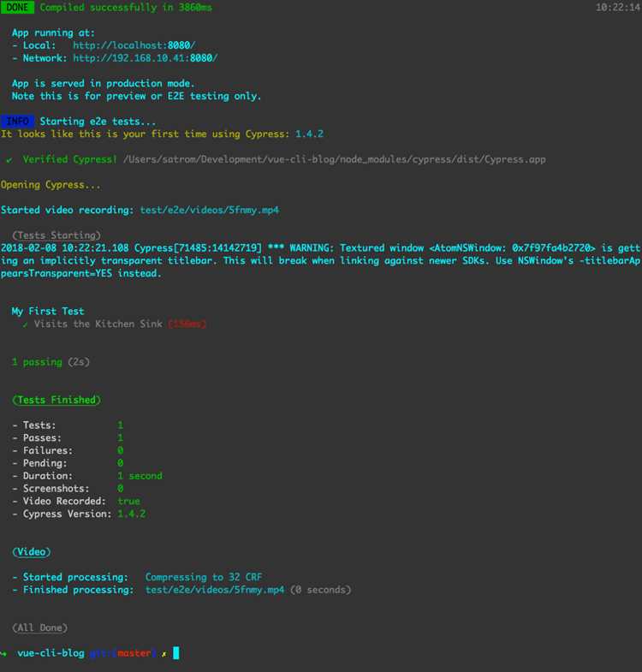Click 'App is served in production mode.' line
The height and width of the screenshot is (672, 642).
tap(103, 83)
